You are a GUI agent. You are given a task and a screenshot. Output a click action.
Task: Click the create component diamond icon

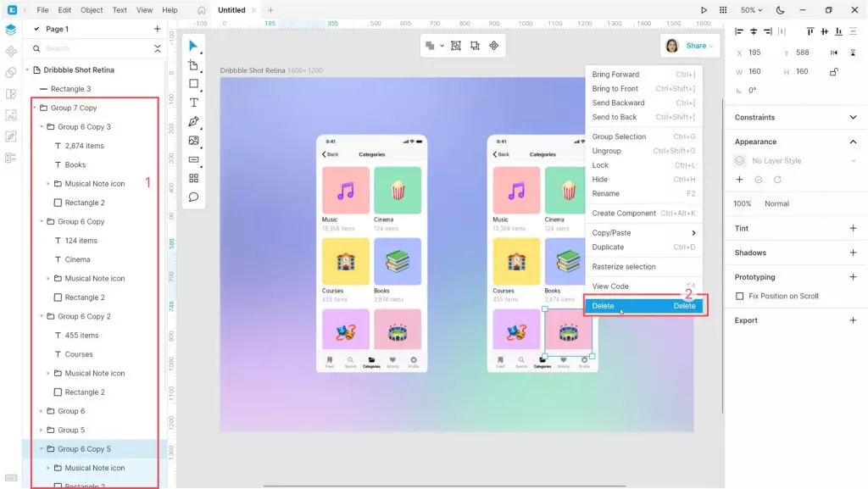tap(494, 46)
